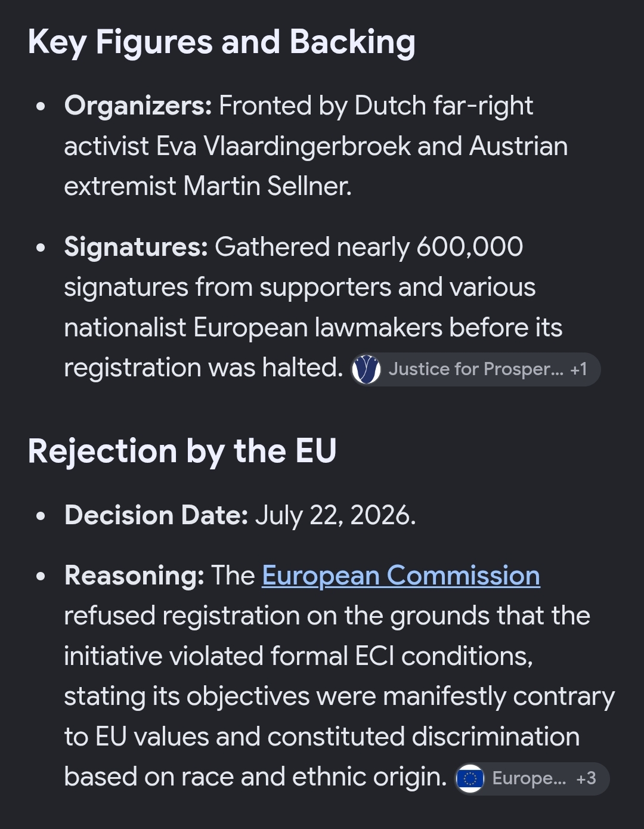Tap the Justice for Prosper source logo icon
644x829 pixels.
pyautogui.click(x=366, y=369)
